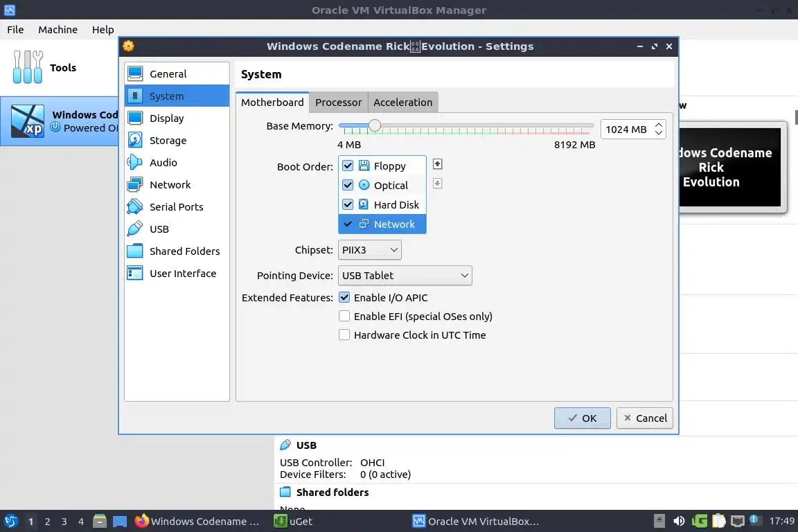Image resolution: width=798 pixels, height=532 pixels.
Task: Switch to the uGet taskbar window
Action: click(x=294, y=522)
